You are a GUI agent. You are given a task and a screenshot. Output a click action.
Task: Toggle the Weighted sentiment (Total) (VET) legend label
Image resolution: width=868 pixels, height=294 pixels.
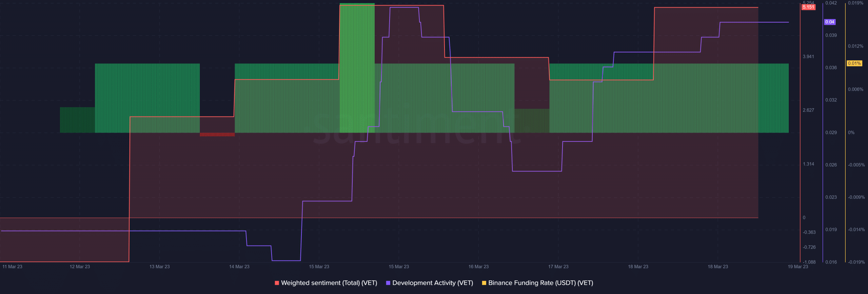(329, 283)
